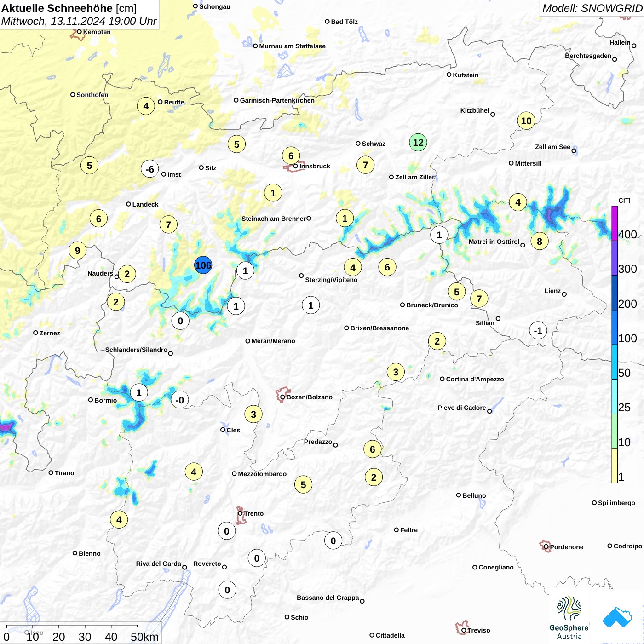Select the -0 station marker east of Bormio
Viewport: 644px width, 644px height.
pyautogui.click(x=180, y=400)
